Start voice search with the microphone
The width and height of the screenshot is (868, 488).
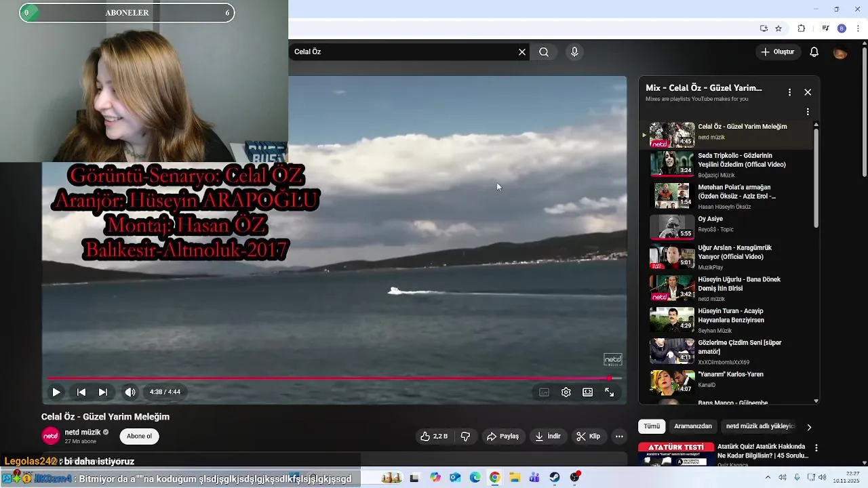pyautogui.click(x=574, y=52)
